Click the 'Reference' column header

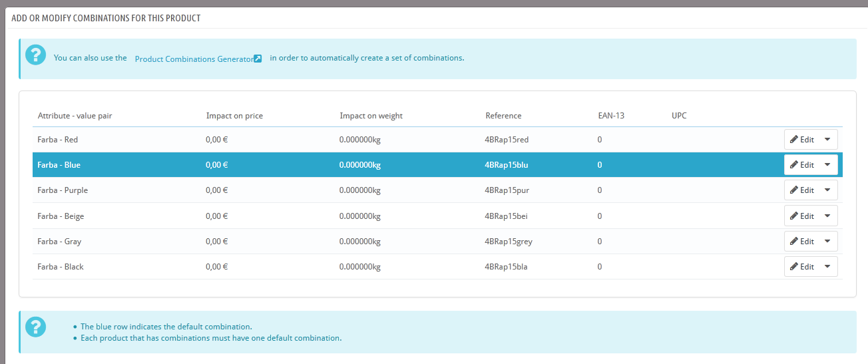tap(503, 116)
